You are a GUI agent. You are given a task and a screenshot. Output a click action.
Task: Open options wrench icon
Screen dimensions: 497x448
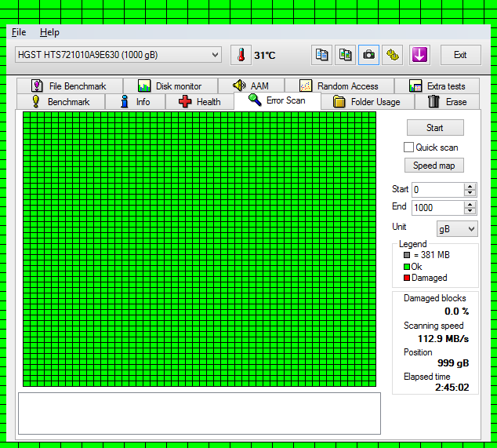coord(393,55)
